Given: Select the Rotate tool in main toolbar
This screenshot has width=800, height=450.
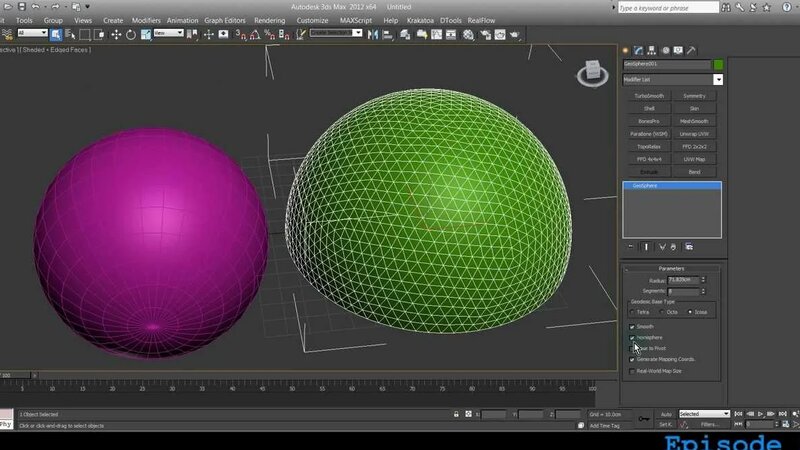Looking at the screenshot, I should (x=131, y=35).
